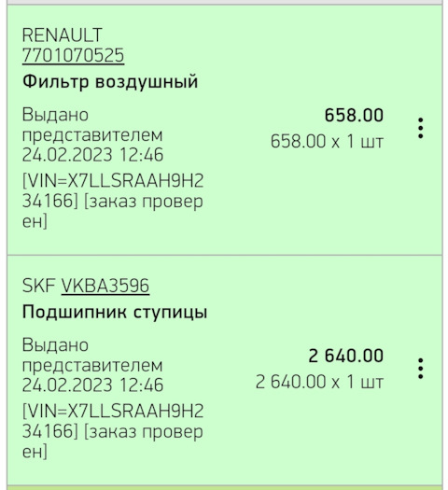Select the RENAULT brand label
The image size is (448, 490).
[x=62, y=35]
